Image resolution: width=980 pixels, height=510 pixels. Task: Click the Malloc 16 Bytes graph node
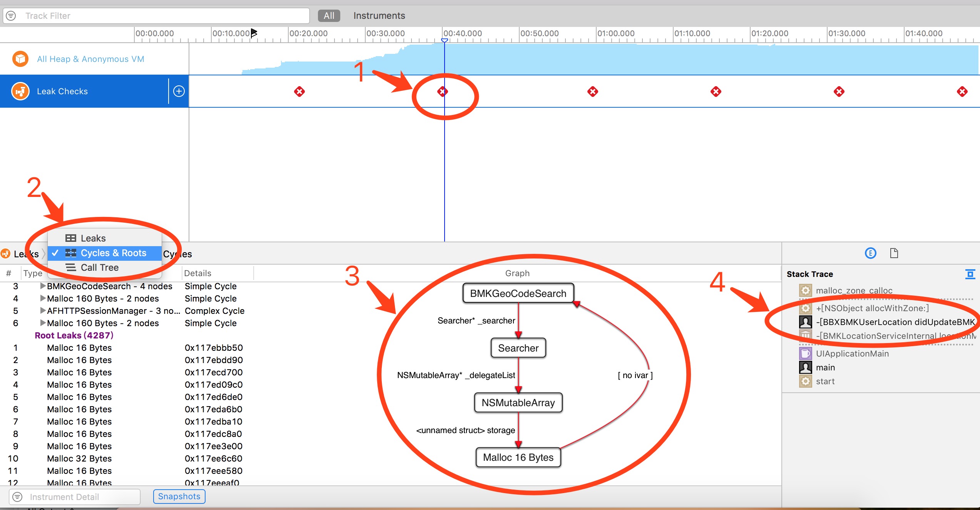518,457
